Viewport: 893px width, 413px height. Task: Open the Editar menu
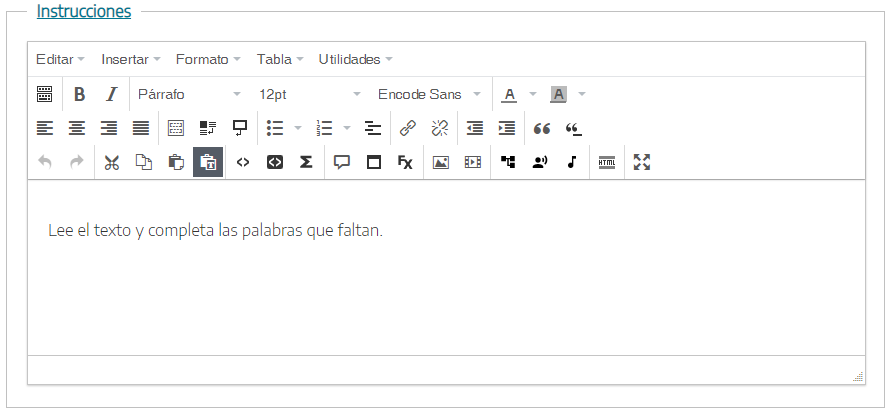point(60,59)
